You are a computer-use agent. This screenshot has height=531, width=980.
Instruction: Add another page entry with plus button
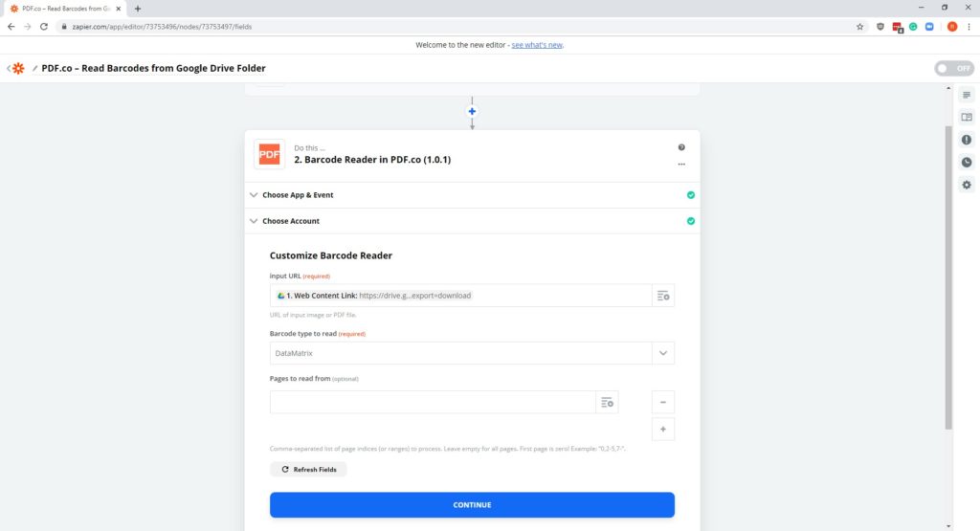tap(663, 430)
